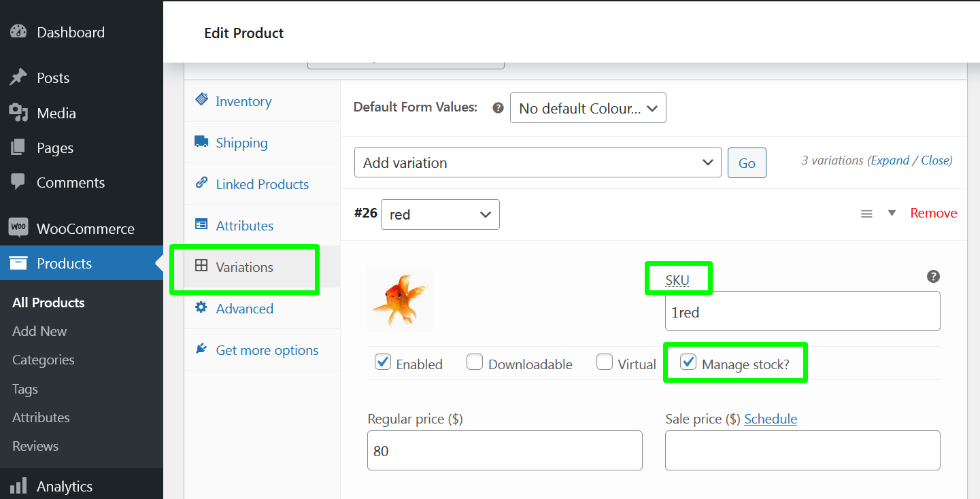Viewport: 980px width, 499px height.
Task: Open the Analytics menu
Action: (82, 486)
